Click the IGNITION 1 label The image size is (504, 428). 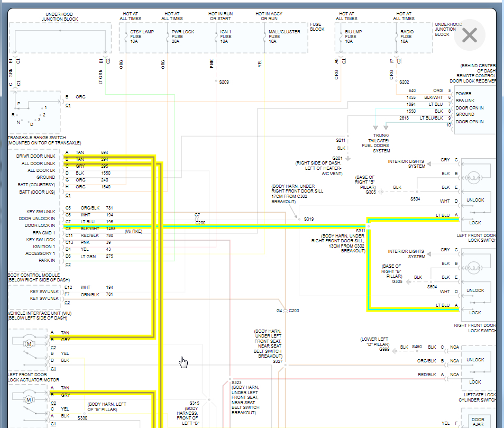(44, 247)
